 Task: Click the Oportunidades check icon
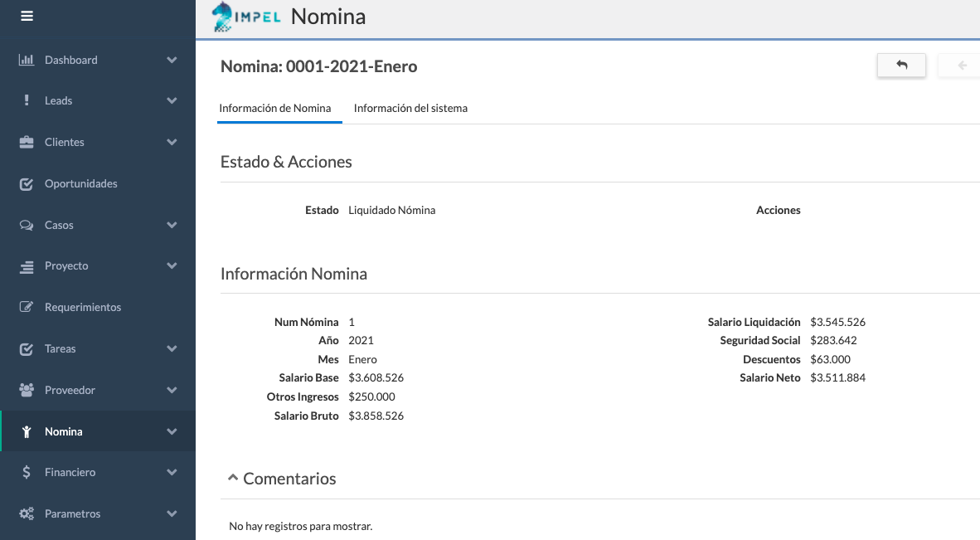(x=27, y=184)
